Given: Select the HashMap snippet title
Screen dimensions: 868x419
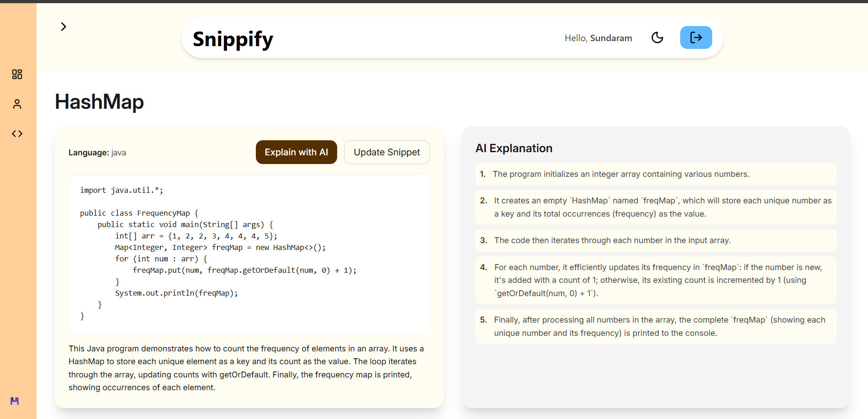Looking at the screenshot, I should 99,101.
